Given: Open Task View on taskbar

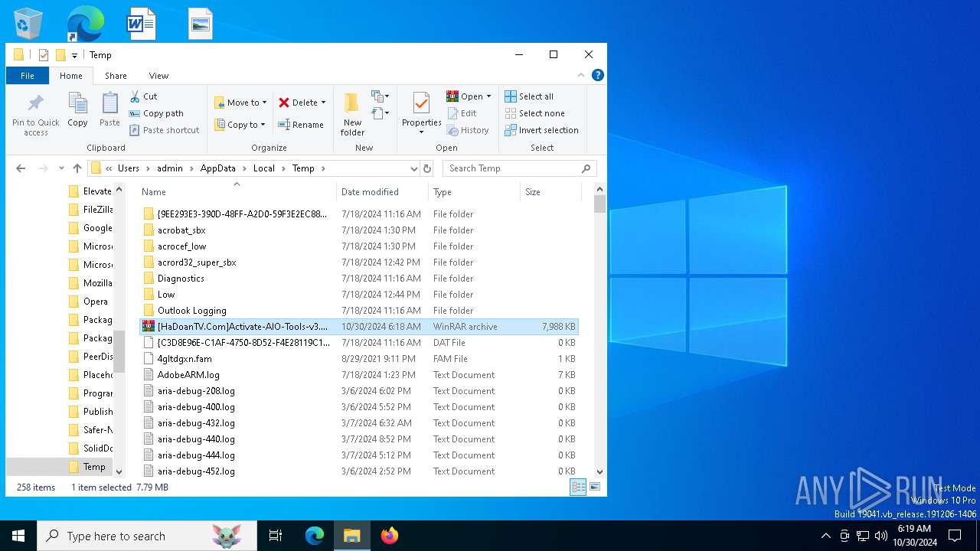Looking at the screenshot, I should pos(276,536).
